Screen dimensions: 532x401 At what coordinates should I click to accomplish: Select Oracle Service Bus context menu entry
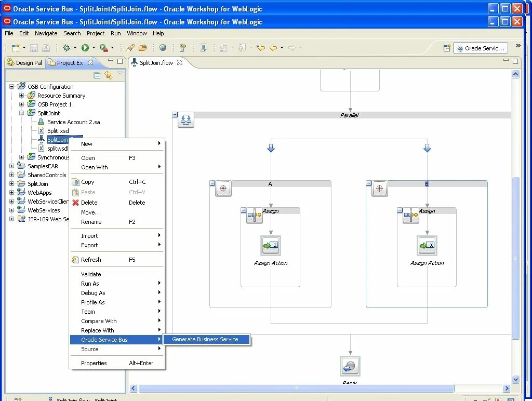[x=116, y=340]
